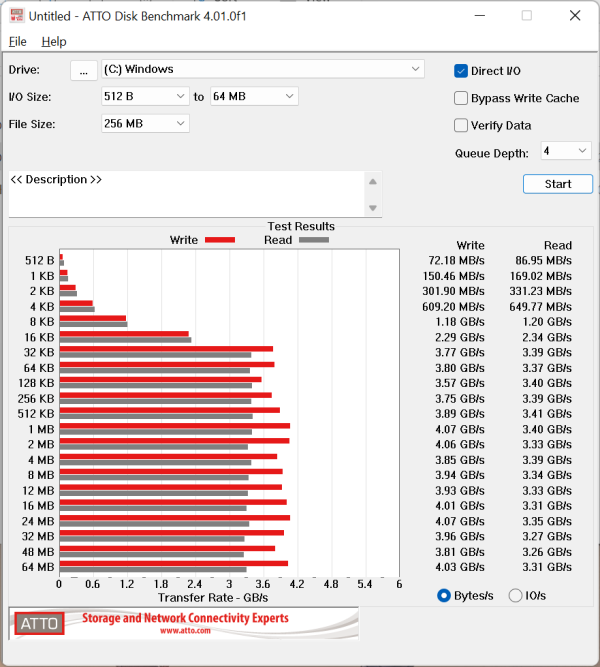Image resolution: width=600 pixels, height=667 pixels.
Task: Click the 16 KB chart row label
Action: pyautogui.click(x=39, y=337)
